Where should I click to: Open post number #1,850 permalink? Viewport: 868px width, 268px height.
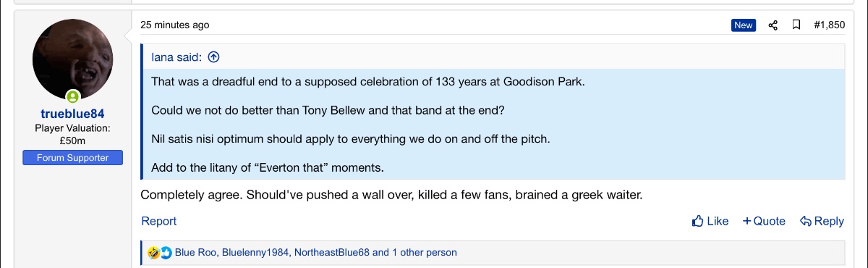829,25
